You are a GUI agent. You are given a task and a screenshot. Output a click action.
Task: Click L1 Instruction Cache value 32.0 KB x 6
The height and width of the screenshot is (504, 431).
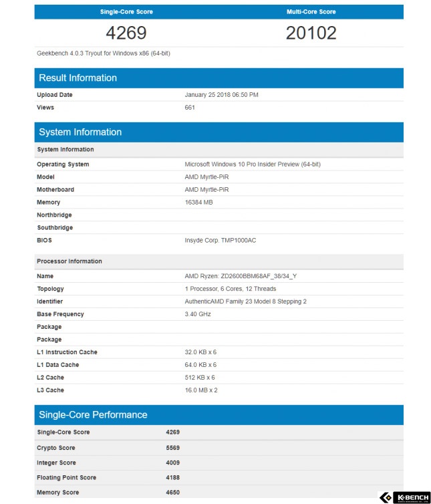point(200,352)
